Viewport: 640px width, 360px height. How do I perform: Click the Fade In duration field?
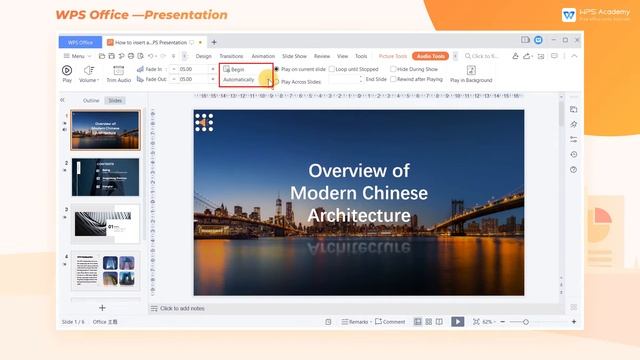point(193,69)
